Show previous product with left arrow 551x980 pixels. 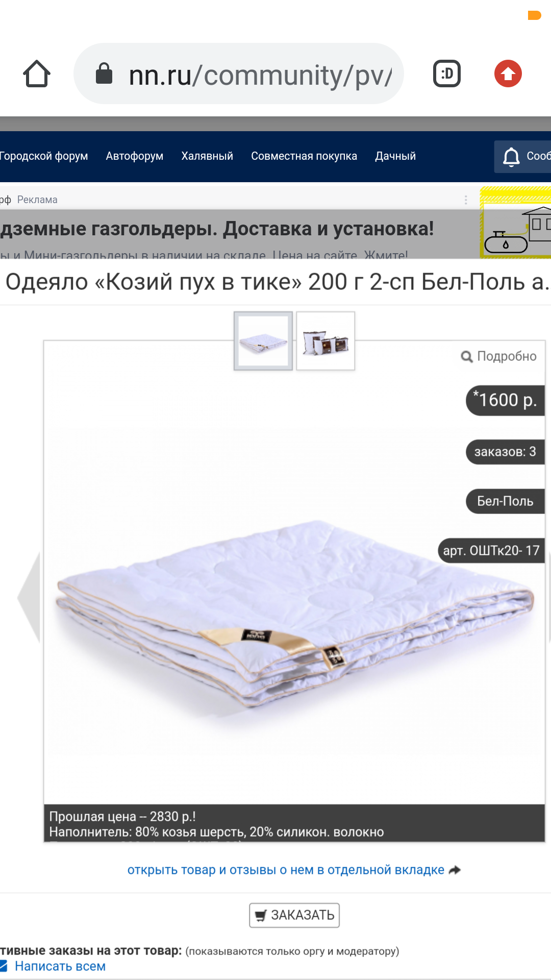[29, 597]
